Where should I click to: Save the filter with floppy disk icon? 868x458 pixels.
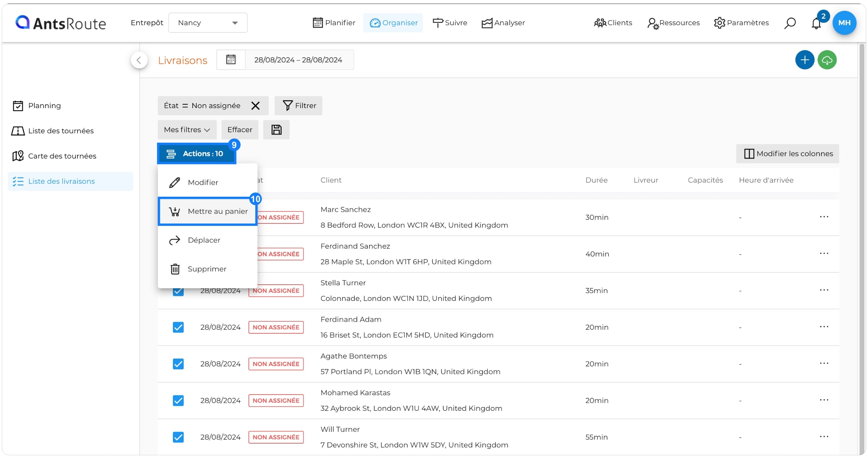[276, 130]
